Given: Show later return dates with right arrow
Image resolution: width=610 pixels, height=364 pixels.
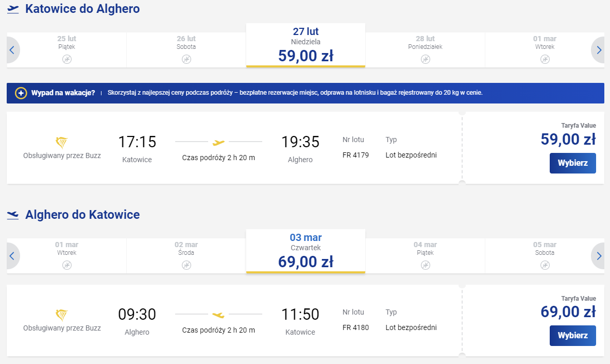Looking at the screenshot, I should point(598,256).
